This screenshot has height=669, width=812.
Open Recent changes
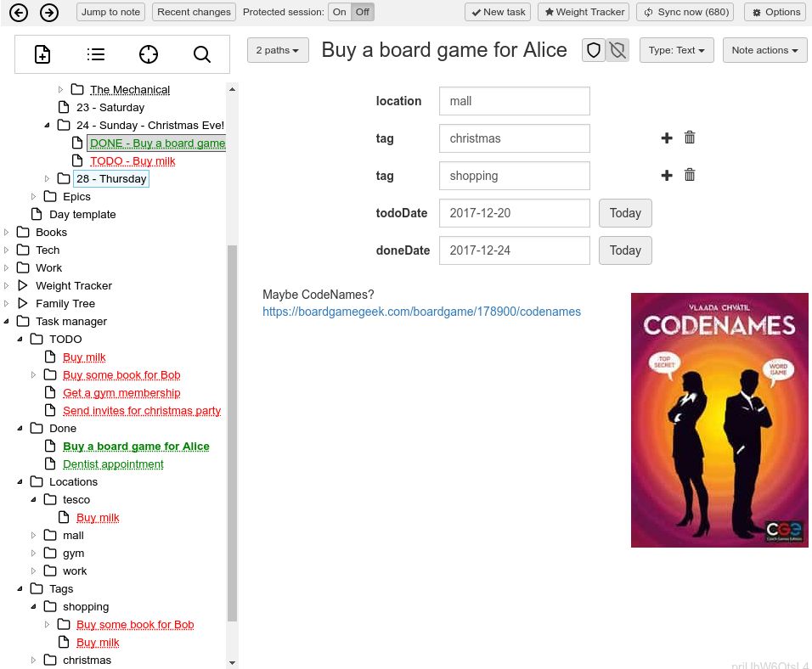point(195,12)
